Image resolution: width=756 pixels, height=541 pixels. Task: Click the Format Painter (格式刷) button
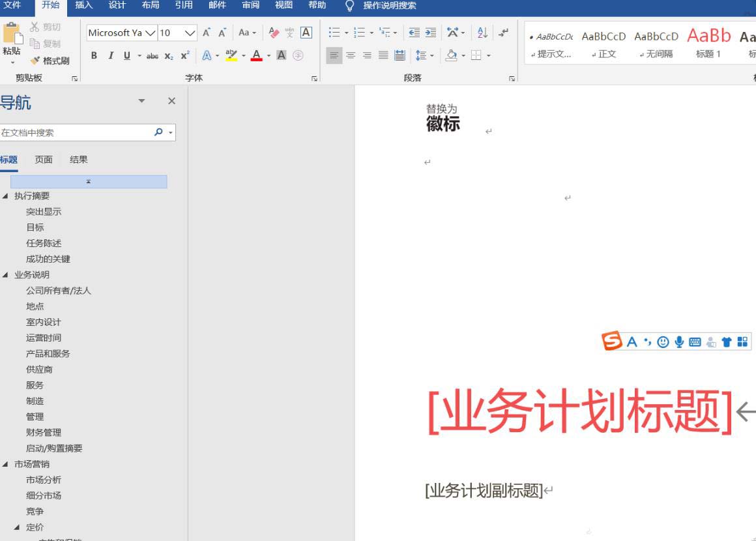pyautogui.click(x=50, y=61)
